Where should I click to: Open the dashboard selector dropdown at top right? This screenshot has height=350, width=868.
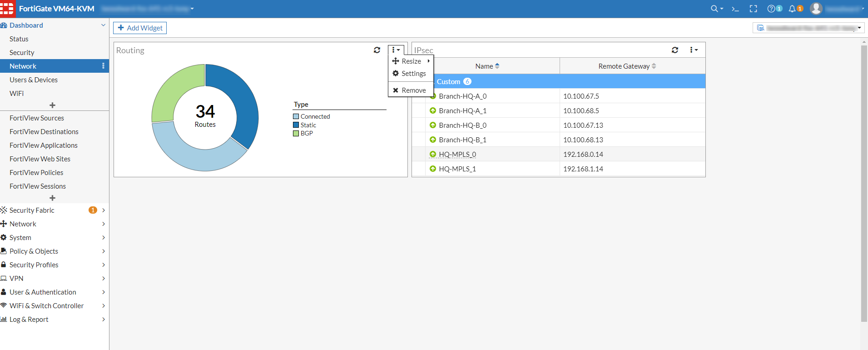808,28
